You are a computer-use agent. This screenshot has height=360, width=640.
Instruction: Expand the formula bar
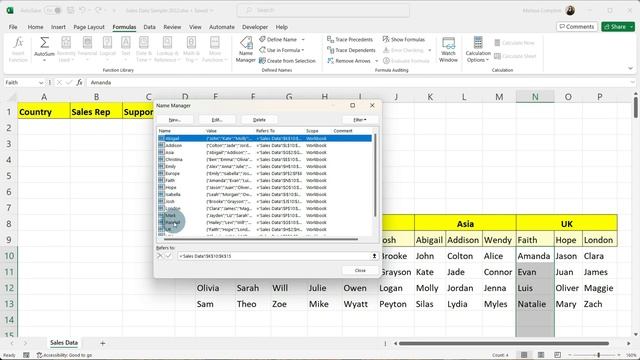[632, 82]
